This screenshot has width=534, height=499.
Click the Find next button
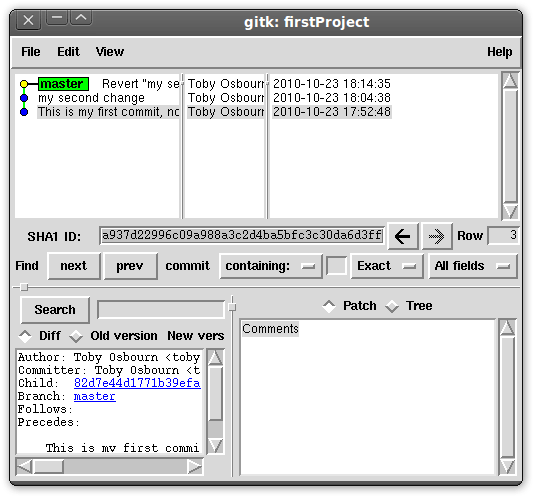pyautogui.click(x=74, y=266)
